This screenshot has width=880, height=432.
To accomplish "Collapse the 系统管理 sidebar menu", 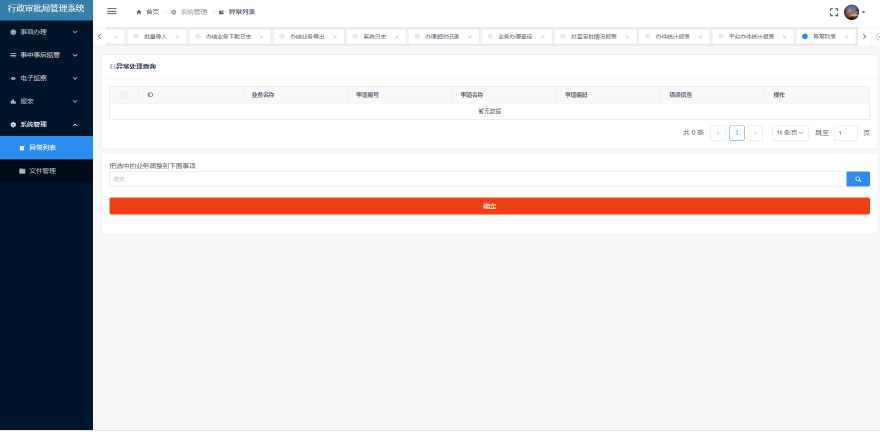I will pos(46,125).
